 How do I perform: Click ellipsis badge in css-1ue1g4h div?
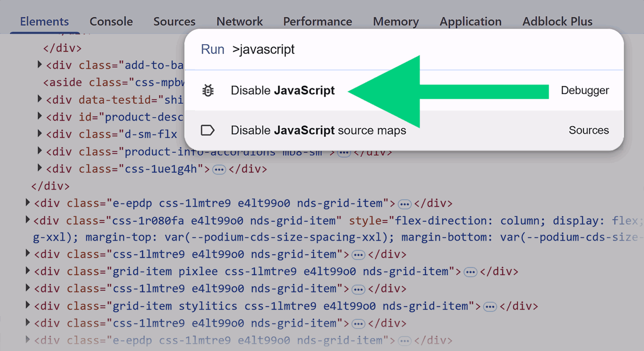(x=219, y=169)
